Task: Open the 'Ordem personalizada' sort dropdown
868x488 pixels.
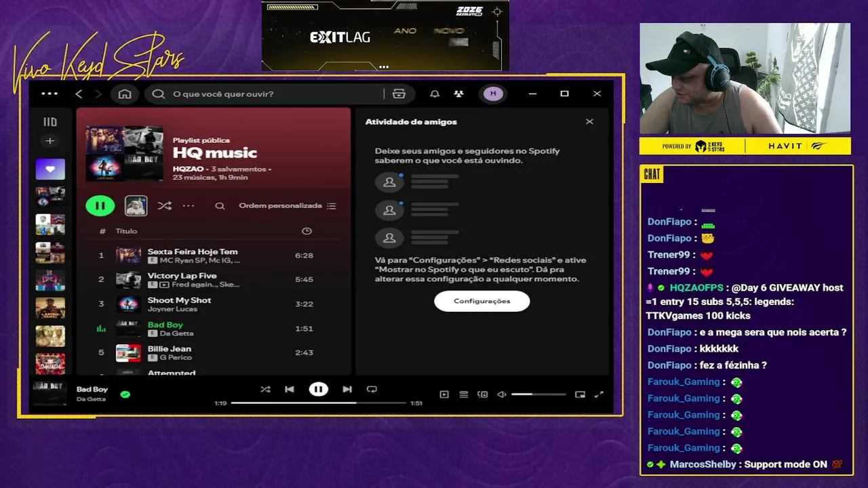Action: [288, 205]
